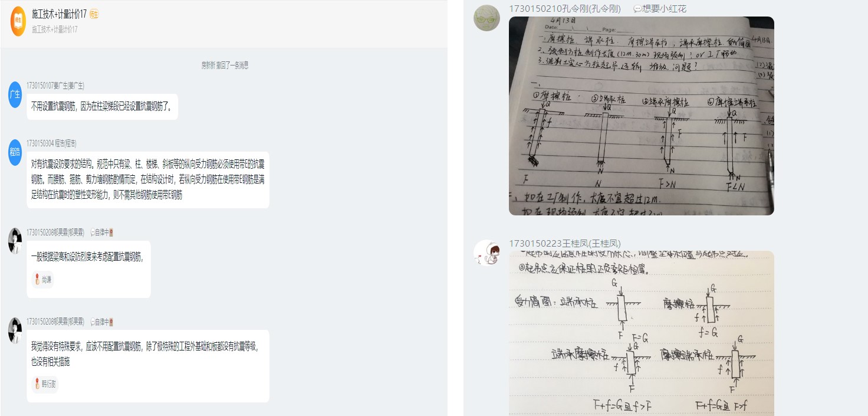Viewport: 868px width, 416px height.
Task: Click sender name 1730150223王桂凤
Action: click(565, 244)
